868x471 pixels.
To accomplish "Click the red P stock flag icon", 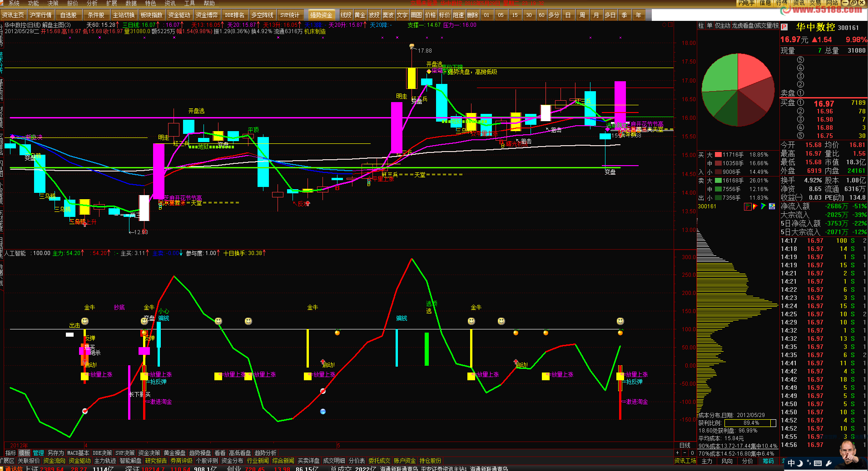I will (x=784, y=27).
